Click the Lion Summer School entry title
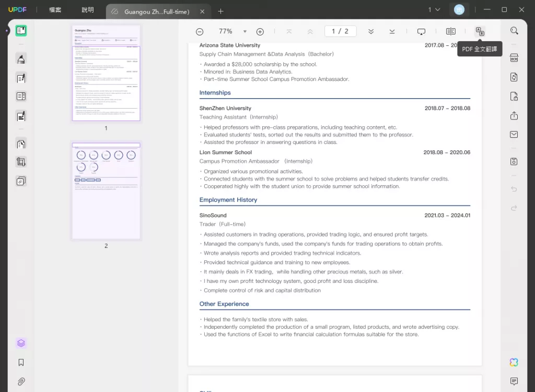Viewport: 535px width, 392px height. point(226,152)
